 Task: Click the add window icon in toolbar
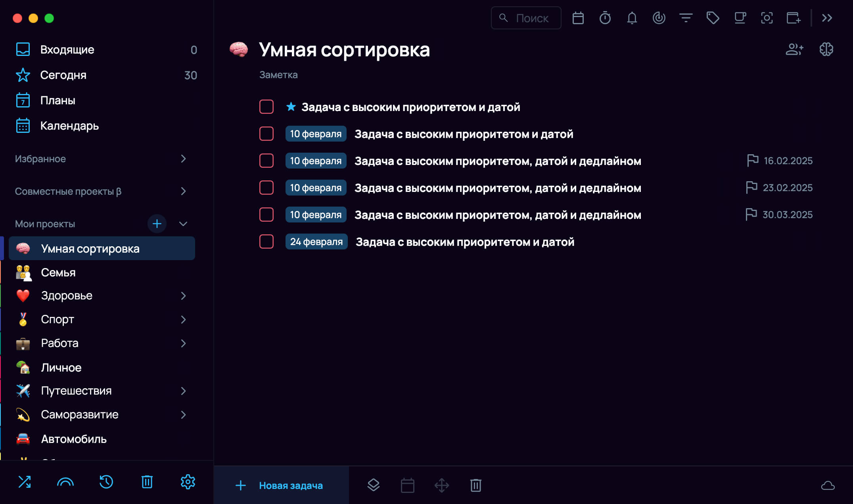pos(794,18)
